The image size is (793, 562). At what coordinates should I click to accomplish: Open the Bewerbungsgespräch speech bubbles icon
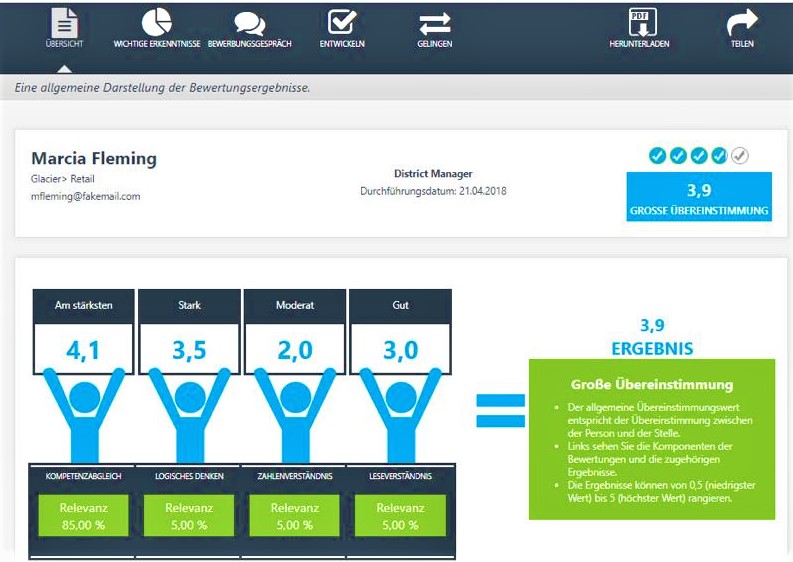point(248,23)
